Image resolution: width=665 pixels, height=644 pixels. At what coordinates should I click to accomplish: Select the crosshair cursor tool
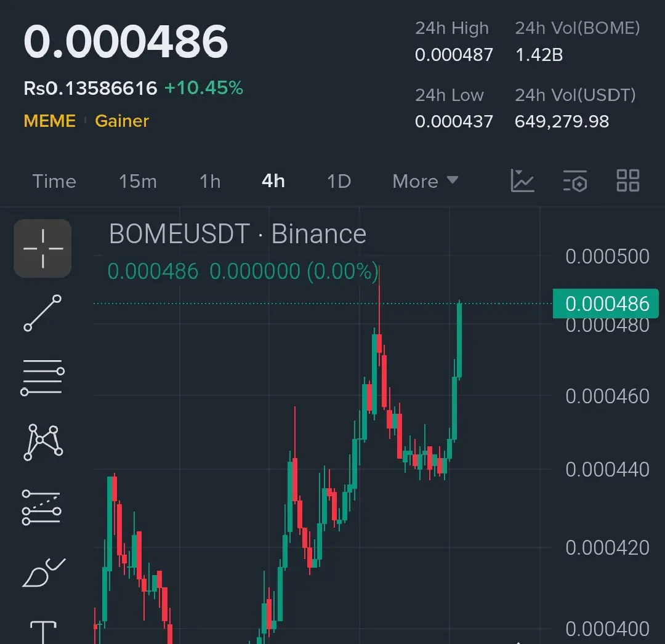42,249
